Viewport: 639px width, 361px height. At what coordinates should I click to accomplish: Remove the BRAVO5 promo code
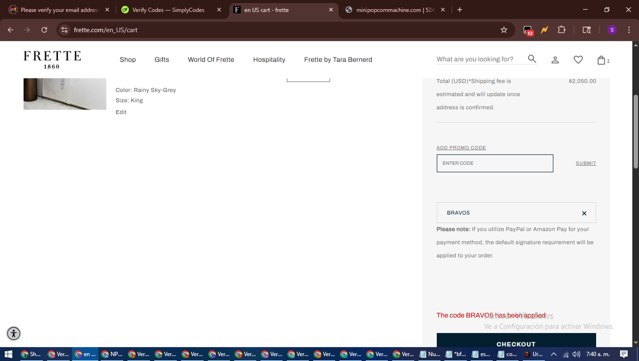point(584,213)
